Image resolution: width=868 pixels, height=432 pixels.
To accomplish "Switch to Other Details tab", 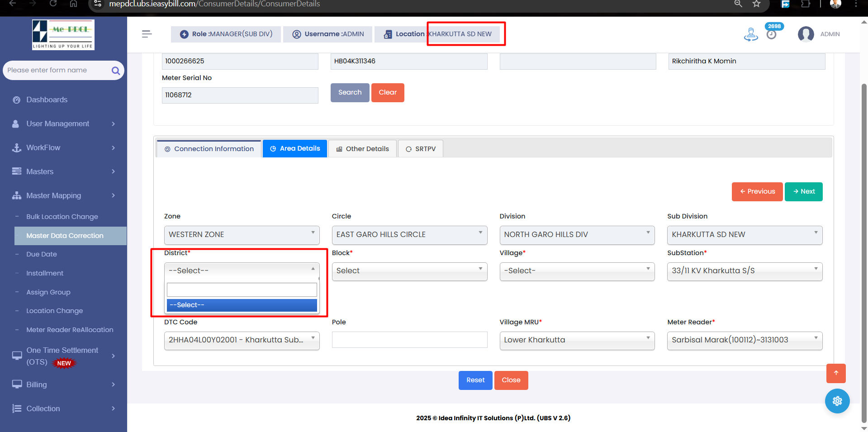I will click(362, 149).
